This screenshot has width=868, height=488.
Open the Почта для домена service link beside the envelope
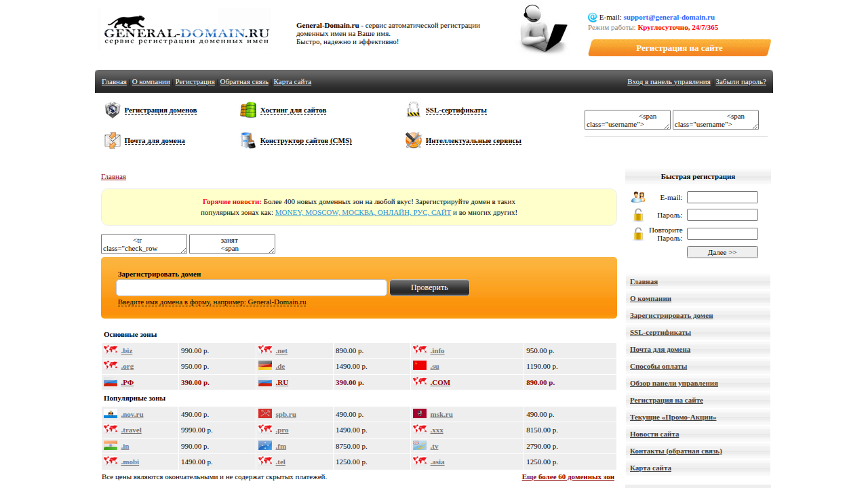click(155, 140)
